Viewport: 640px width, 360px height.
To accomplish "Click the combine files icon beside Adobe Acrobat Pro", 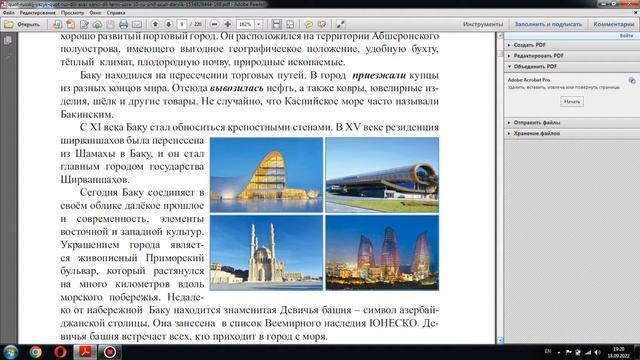I will click(632, 80).
